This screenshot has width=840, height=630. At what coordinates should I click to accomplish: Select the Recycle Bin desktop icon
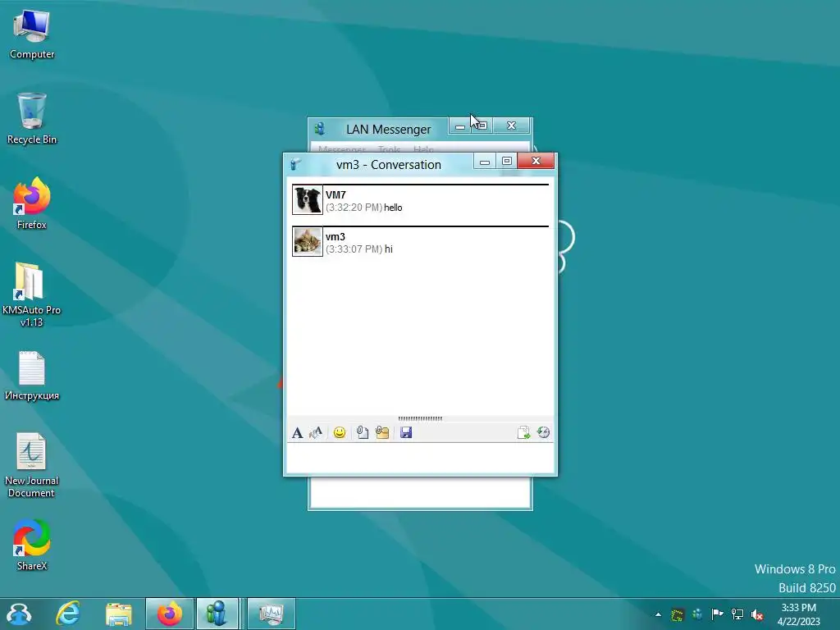(x=32, y=118)
